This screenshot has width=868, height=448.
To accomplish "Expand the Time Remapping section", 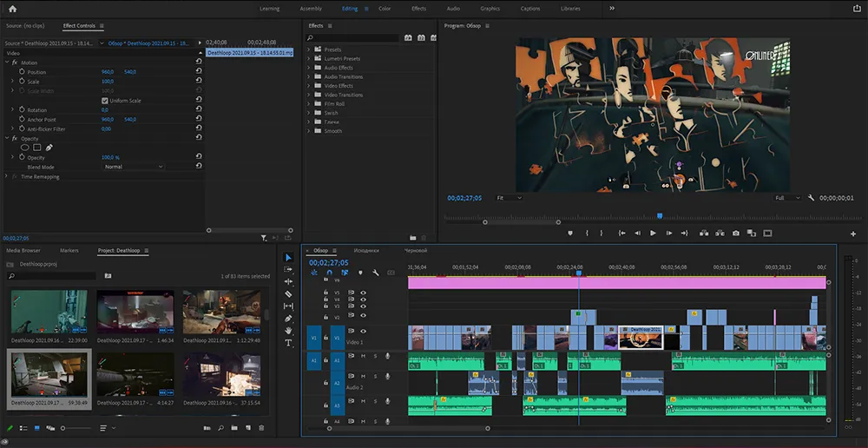I will click(7, 176).
